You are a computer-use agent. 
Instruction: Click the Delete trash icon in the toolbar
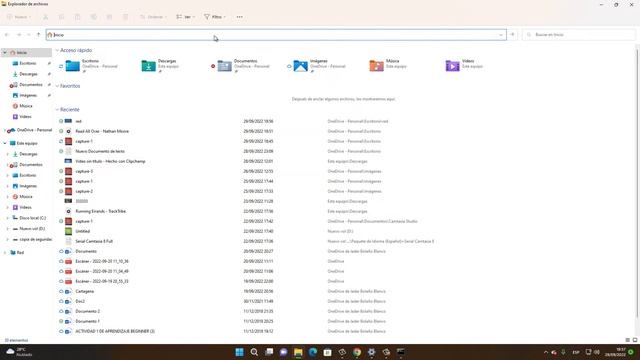pos(125,17)
